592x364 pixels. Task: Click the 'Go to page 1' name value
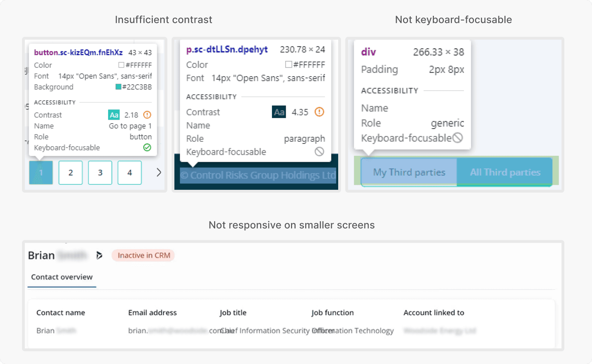[x=130, y=126]
